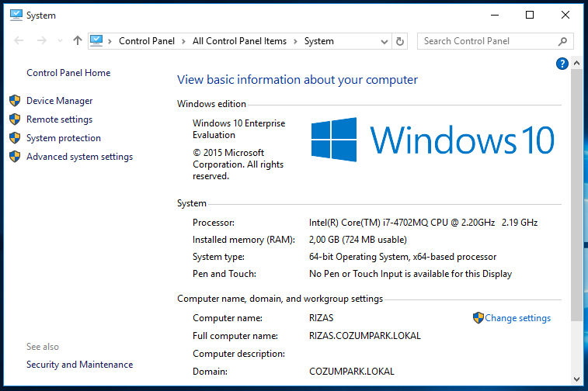Click the shield icon next to Change settings
The image size is (588, 391).
tap(478, 317)
